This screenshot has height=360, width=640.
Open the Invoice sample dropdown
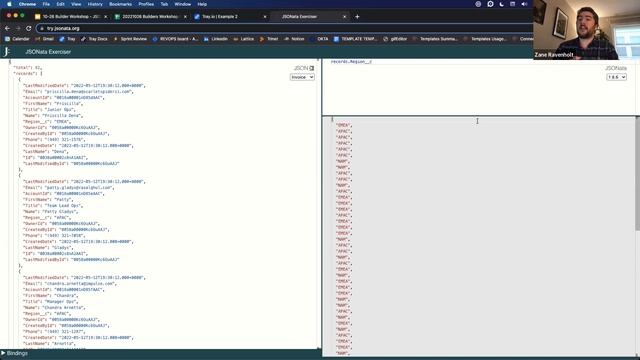302,77
